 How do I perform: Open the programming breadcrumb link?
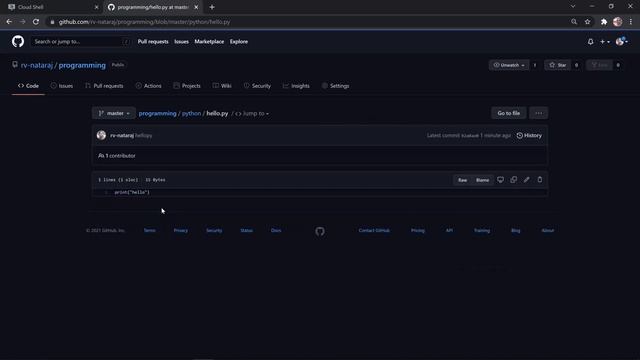click(158, 113)
